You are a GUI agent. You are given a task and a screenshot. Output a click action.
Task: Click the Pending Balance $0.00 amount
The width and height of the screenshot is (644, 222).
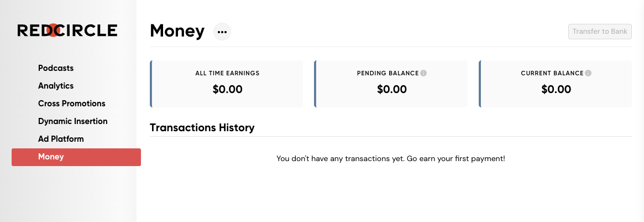(x=392, y=89)
